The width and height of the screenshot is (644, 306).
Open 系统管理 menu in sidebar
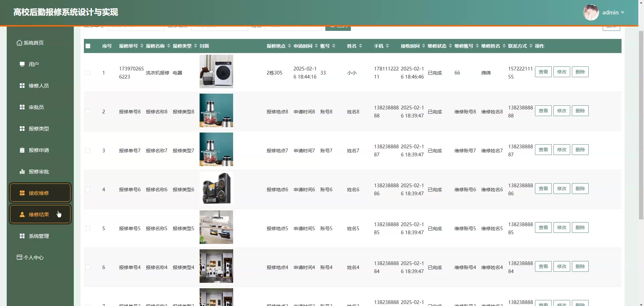[40, 236]
